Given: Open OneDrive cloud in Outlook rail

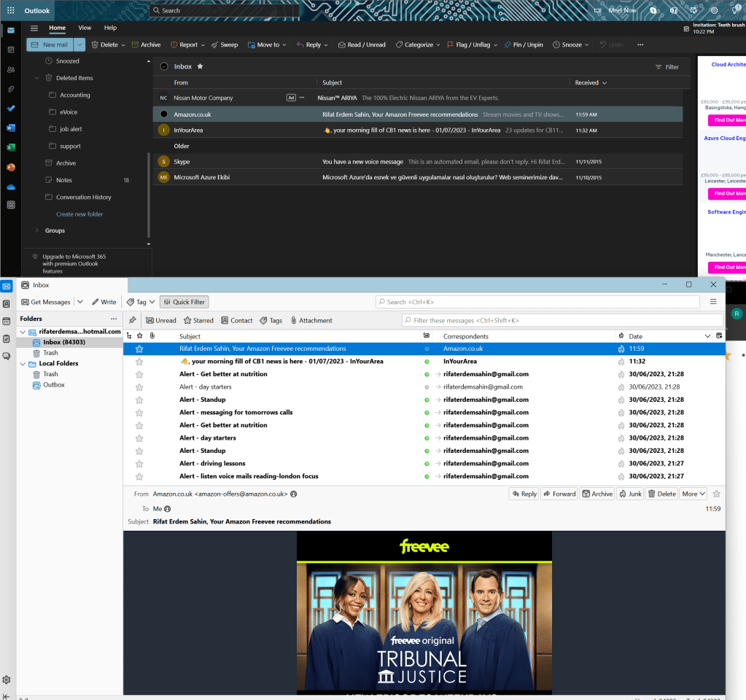Looking at the screenshot, I should (x=11, y=187).
